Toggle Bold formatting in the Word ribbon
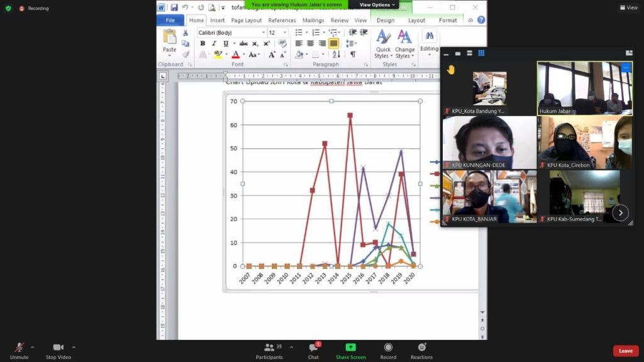Viewport: 644px width, 362px height. [203, 43]
